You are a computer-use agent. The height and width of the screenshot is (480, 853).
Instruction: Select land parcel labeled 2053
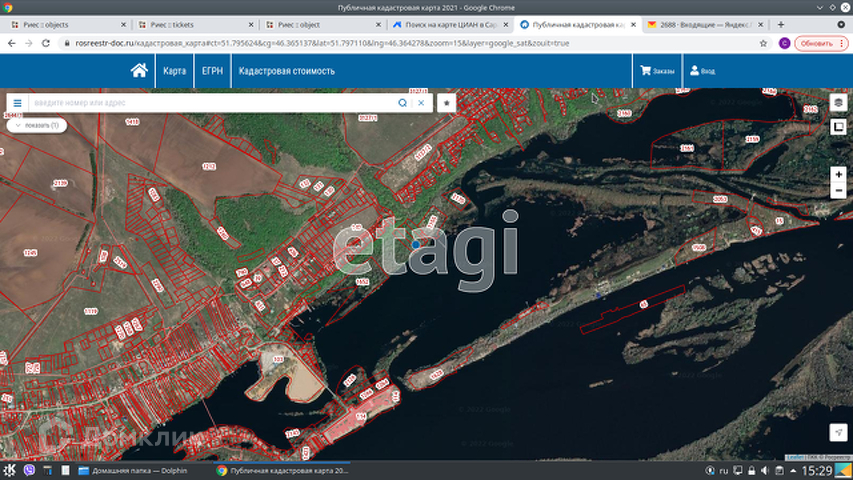(x=720, y=199)
